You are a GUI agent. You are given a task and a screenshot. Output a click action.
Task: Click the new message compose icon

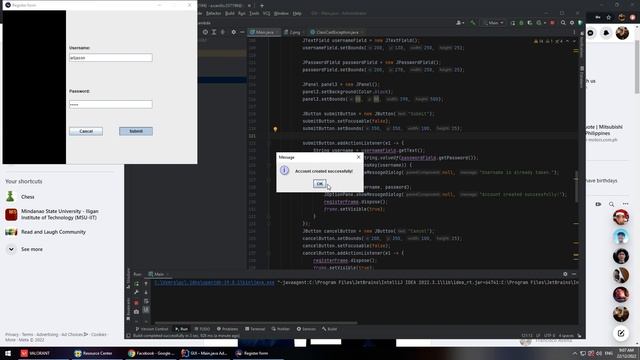621,333
